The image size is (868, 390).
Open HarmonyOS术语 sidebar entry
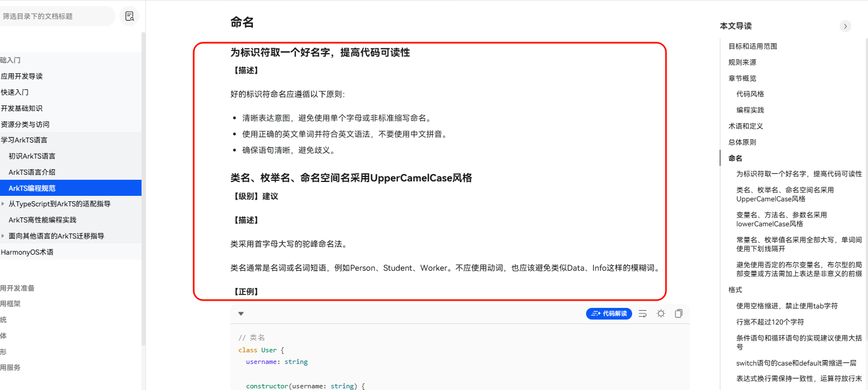point(27,252)
